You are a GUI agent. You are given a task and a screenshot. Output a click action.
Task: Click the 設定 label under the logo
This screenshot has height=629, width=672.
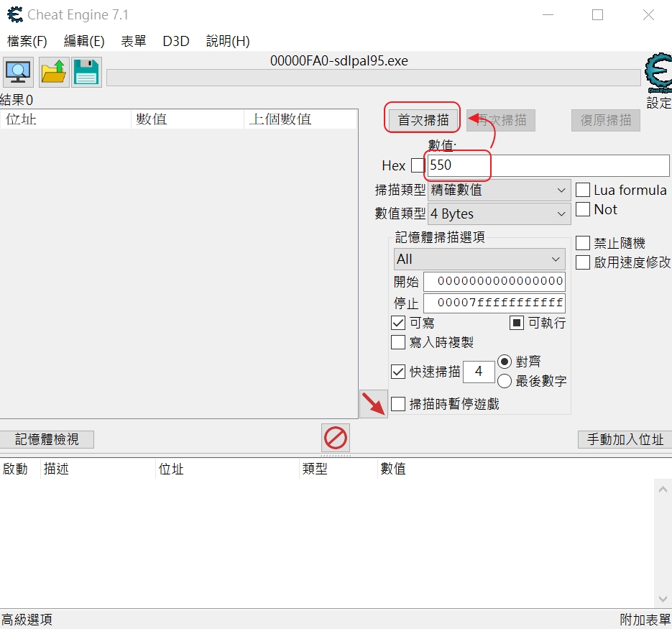[659, 103]
